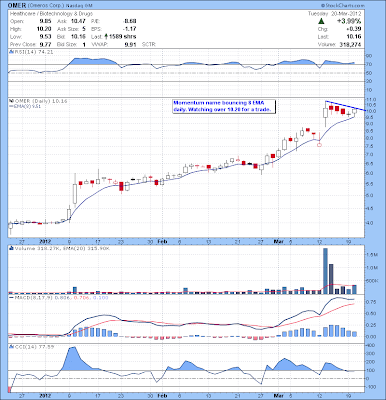
Task: Click the VWAP value 9.91
Action: [x=130, y=44]
